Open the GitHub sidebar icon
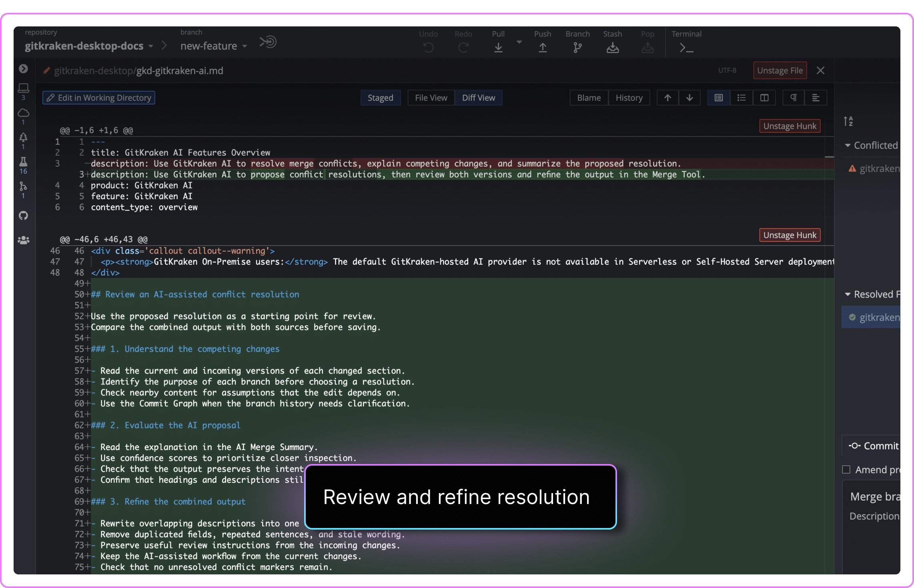Screen dimensions: 914x588 pyautogui.click(x=23, y=216)
